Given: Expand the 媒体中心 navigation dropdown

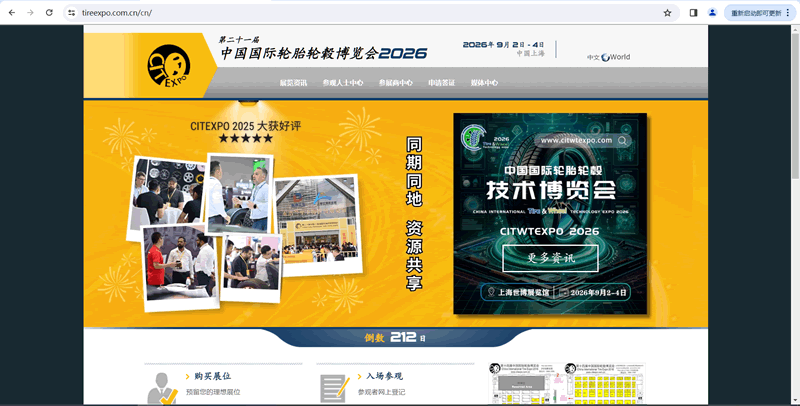Looking at the screenshot, I should click(484, 83).
